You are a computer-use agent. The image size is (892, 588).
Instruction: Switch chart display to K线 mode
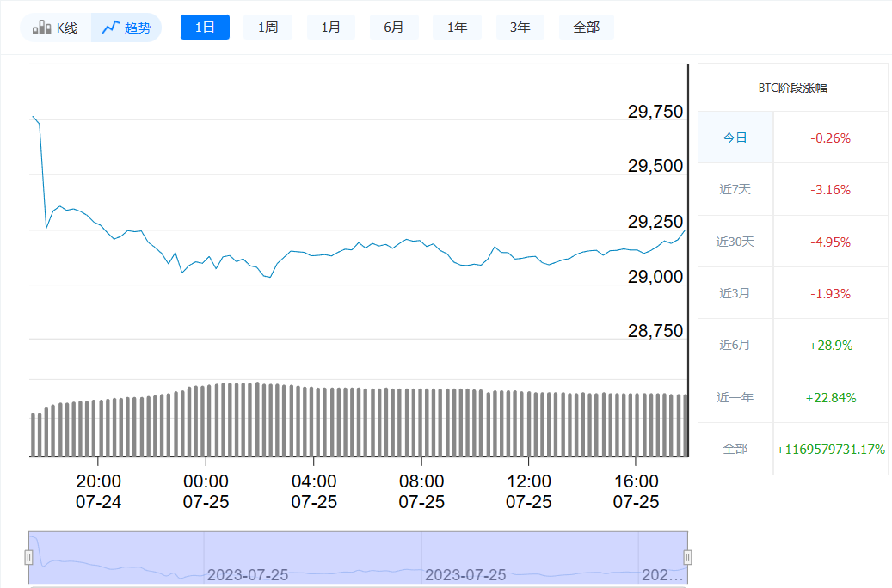coord(53,27)
